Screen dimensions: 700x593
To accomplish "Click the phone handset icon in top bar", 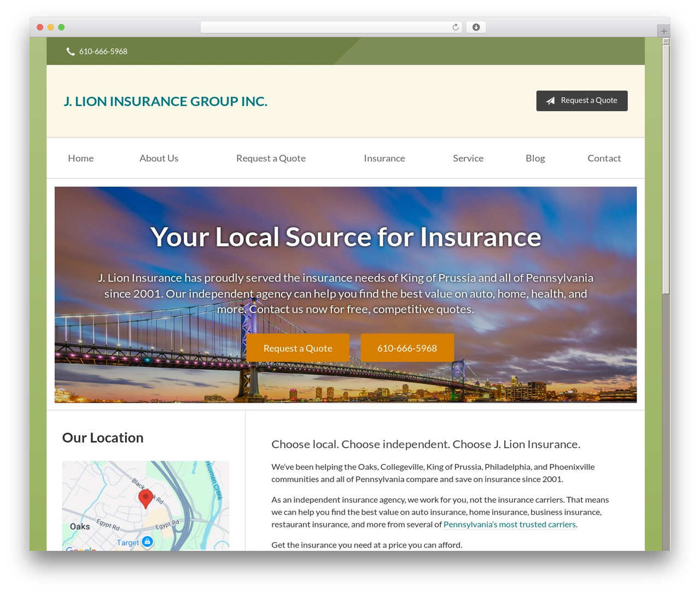I will 71,51.
